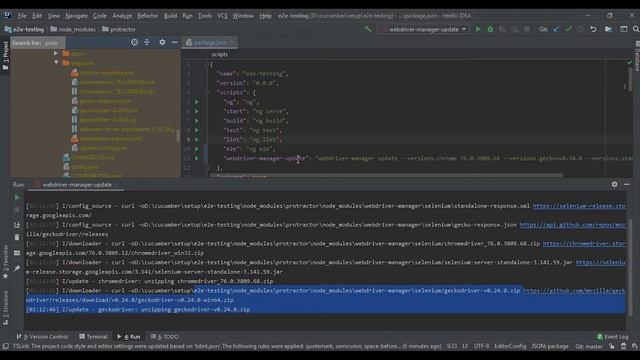Screen dimensions: 640x360
Task: Click the Pin Tab icon in Run panel
Action: pyautogui.click(x=17, y=269)
